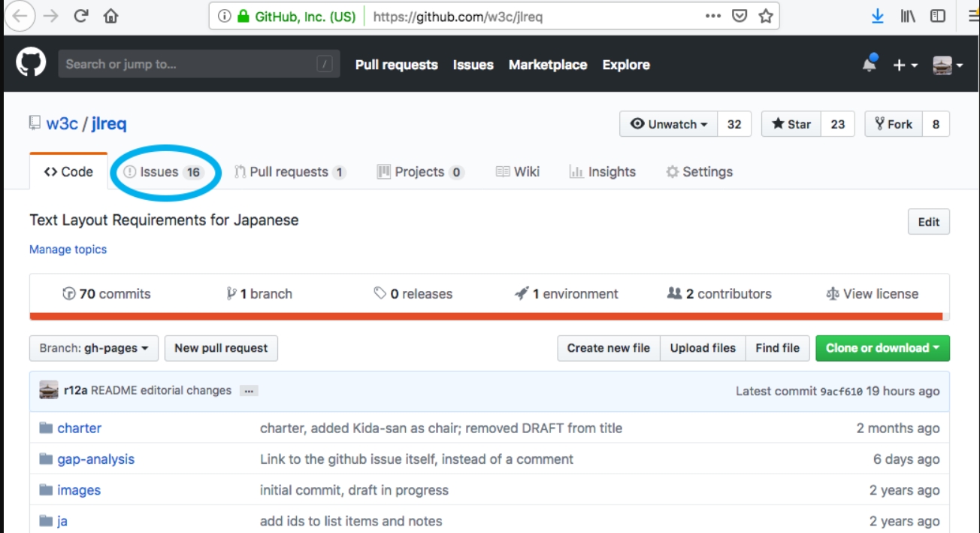Click the GitHub Octocat logo
This screenshot has width=980, height=533.
[31, 64]
